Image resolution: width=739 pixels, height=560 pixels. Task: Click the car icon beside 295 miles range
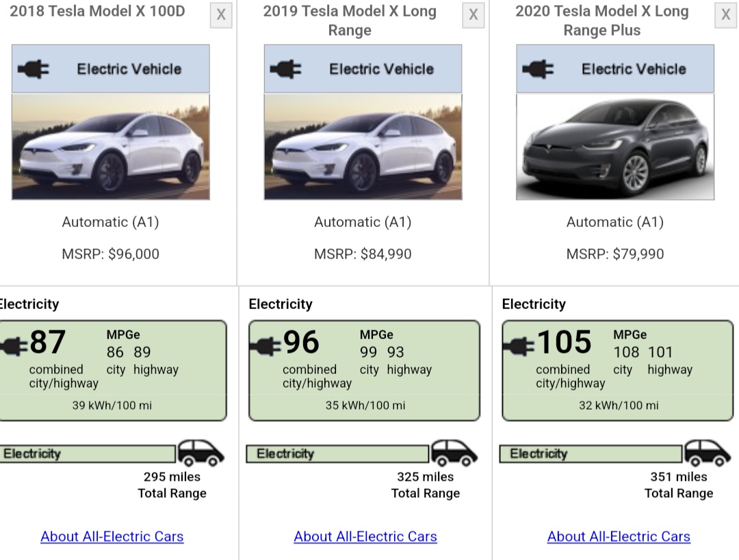(200, 453)
